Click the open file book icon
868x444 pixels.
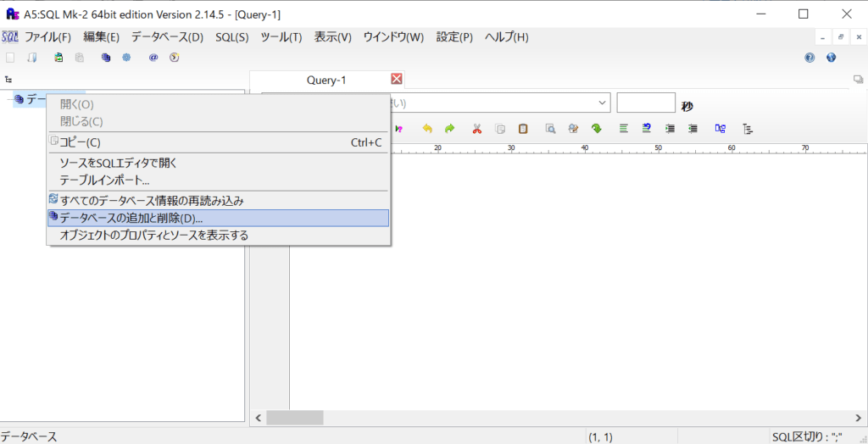tap(32, 57)
